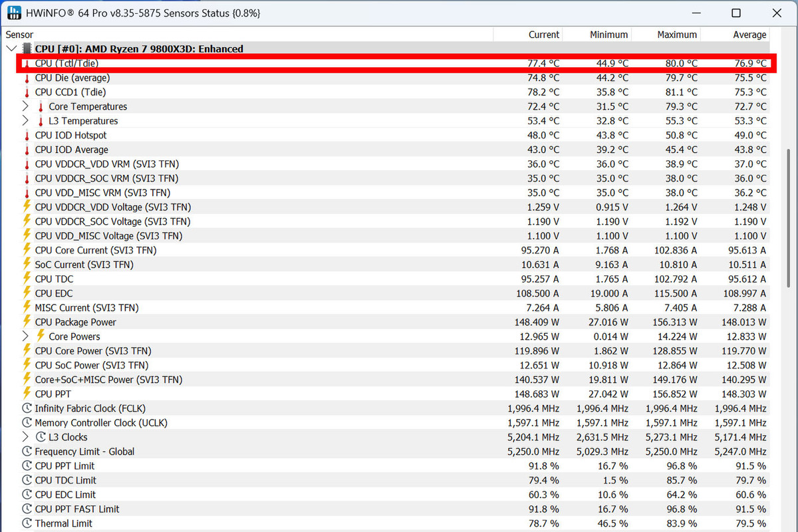Click the lightning icon for CPU EDC

click(x=27, y=293)
